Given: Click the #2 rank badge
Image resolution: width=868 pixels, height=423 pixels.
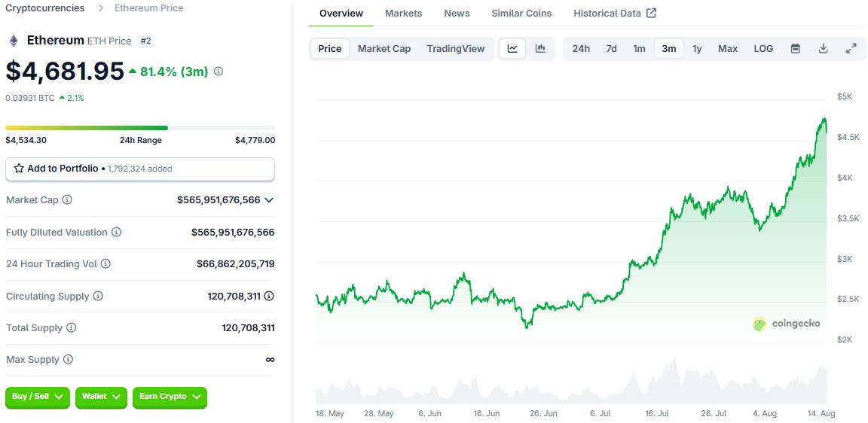Looking at the screenshot, I should click(145, 41).
